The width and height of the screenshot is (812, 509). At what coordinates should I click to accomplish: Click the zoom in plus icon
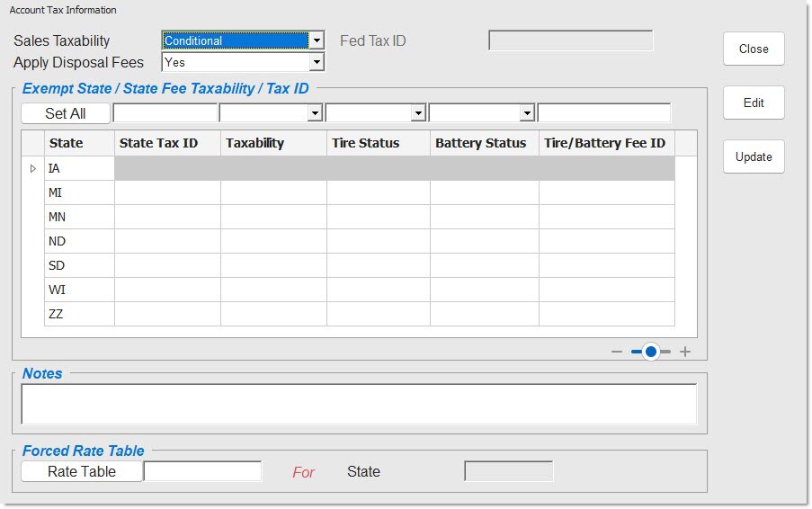pyautogui.click(x=685, y=352)
